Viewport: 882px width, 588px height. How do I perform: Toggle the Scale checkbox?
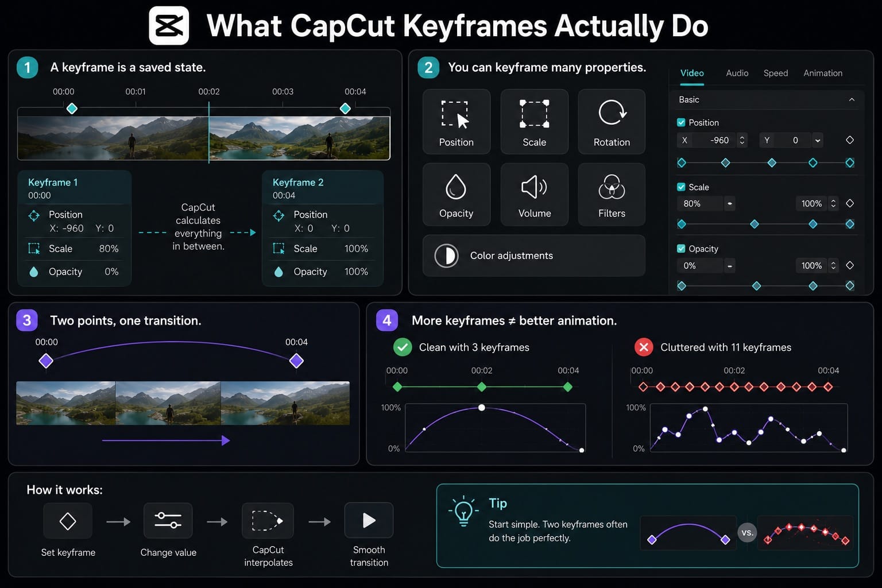point(681,187)
